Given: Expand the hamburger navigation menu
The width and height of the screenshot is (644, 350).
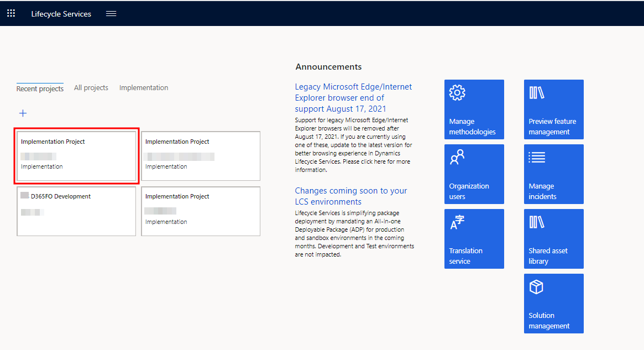Looking at the screenshot, I should coord(111,14).
